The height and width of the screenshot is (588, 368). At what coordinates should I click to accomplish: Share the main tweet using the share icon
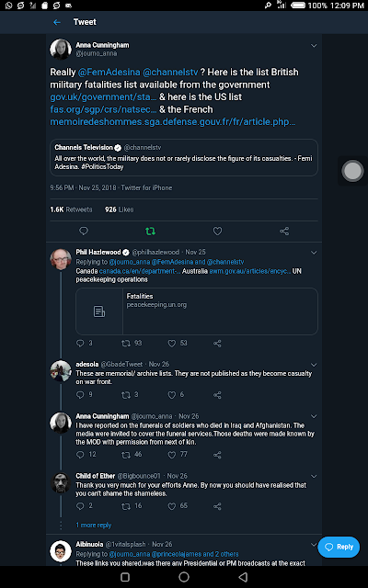[x=284, y=232]
